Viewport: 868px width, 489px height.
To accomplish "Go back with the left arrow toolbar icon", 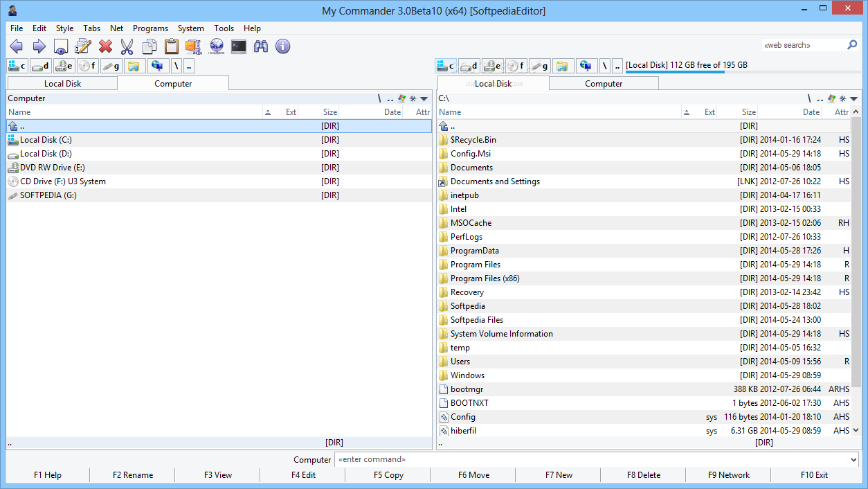I will [17, 46].
